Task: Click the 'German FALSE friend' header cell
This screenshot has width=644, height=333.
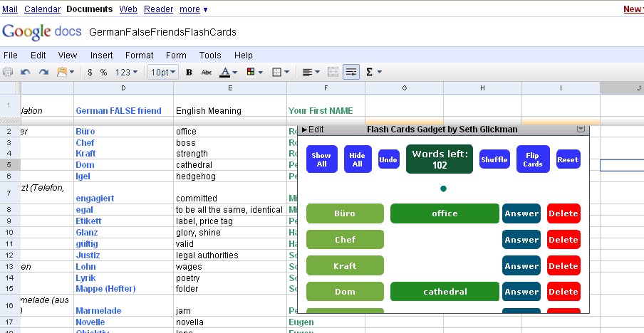Action: pos(124,105)
